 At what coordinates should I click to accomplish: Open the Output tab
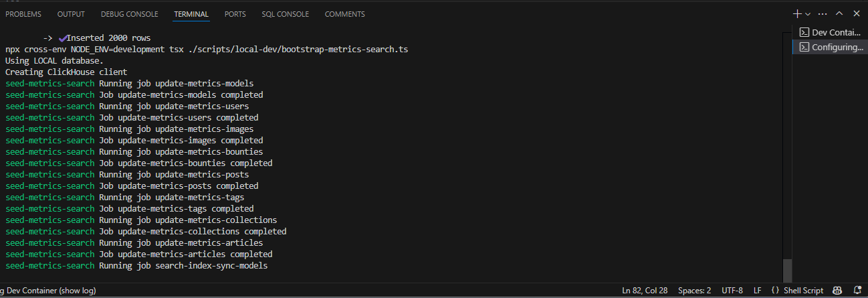pyautogui.click(x=71, y=14)
